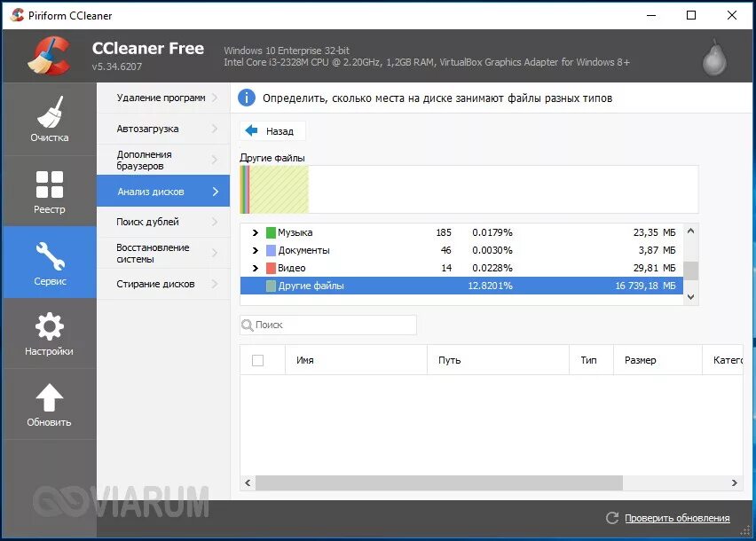Click horizontal scrollbar left arrow

tap(248, 482)
